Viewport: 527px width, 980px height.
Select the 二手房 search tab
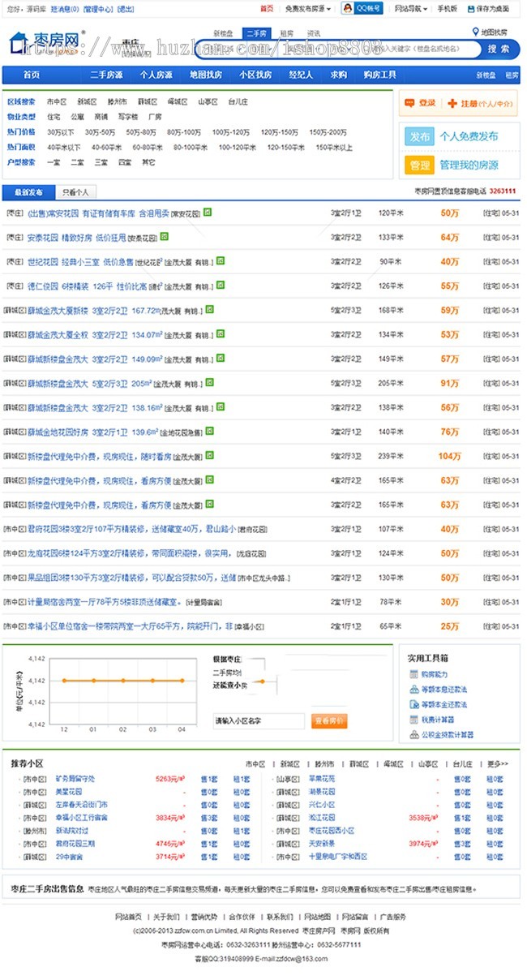[256, 33]
